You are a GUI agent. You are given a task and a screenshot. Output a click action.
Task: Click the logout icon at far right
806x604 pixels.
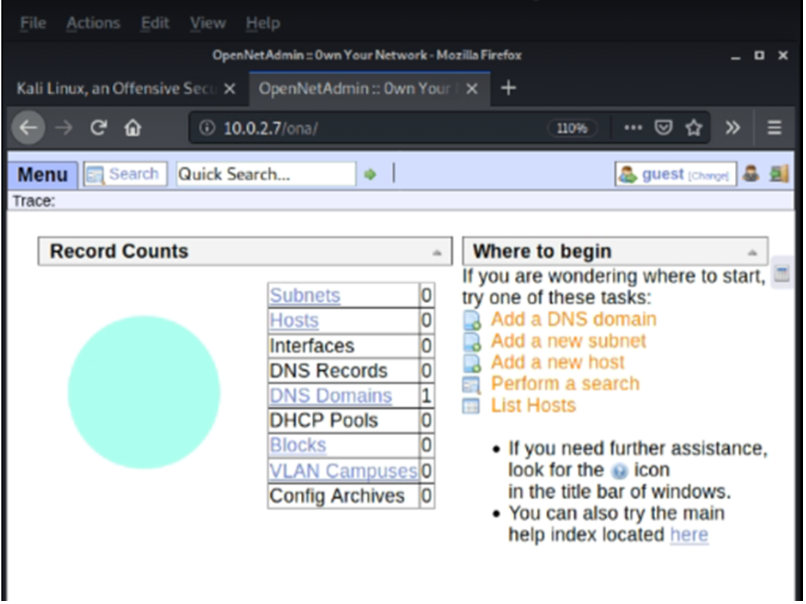[x=779, y=174]
